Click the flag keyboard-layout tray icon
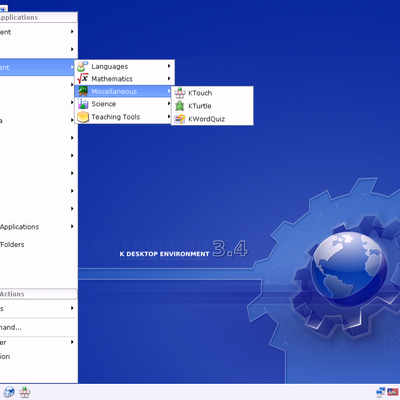Screen dimensions: 400x400 pyautogui.click(x=393, y=392)
